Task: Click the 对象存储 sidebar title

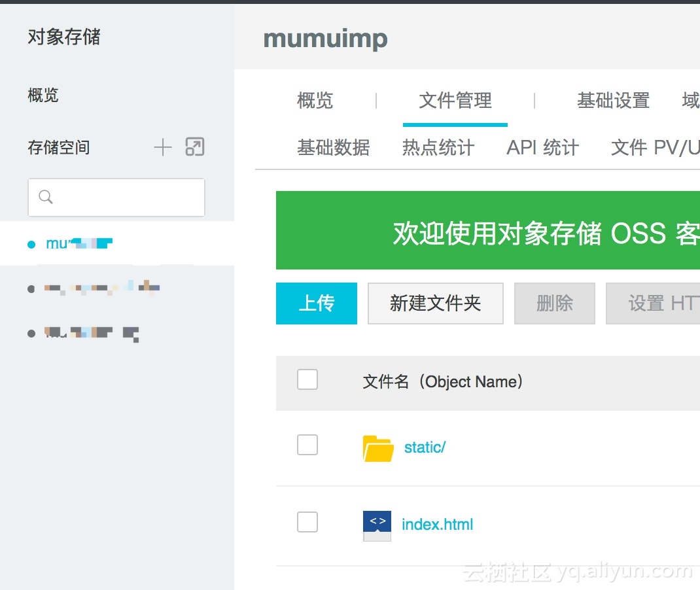Action: (64, 37)
